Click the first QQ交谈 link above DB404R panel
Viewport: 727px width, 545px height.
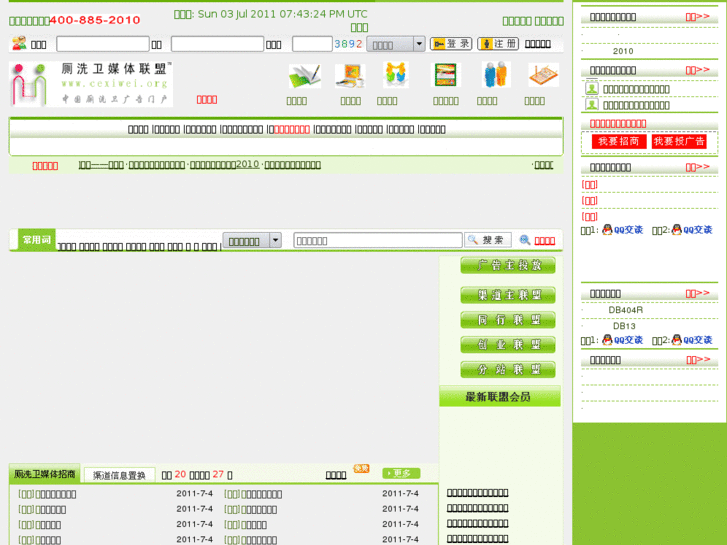tap(623, 230)
